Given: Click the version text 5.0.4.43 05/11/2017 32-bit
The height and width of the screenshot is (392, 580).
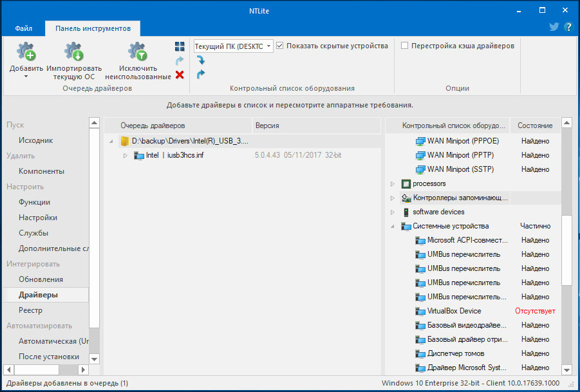Looking at the screenshot, I should pyautogui.click(x=298, y=156).
